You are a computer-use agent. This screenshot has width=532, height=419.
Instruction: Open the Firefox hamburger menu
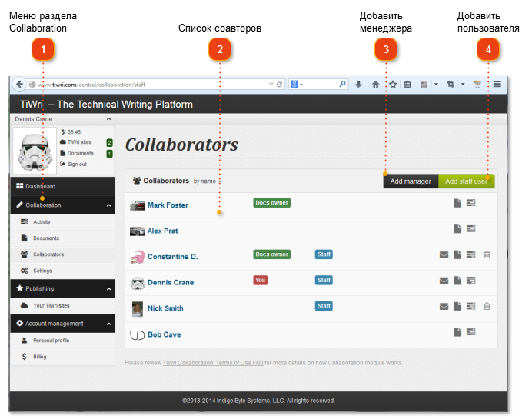point(497,84)
